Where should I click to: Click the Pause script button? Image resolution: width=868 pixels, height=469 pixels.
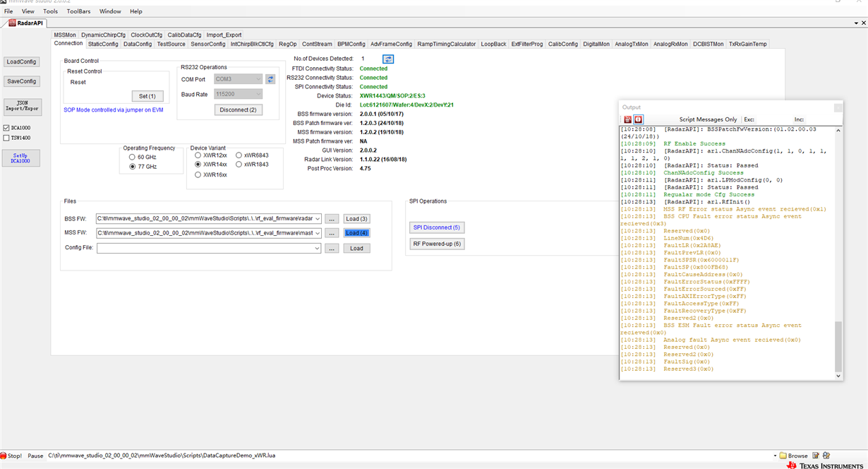pos(35,456)
